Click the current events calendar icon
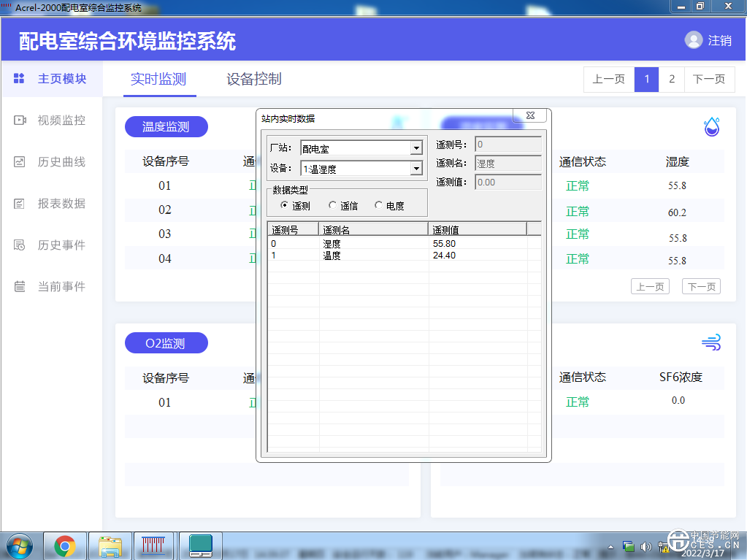 click(20, 287)
